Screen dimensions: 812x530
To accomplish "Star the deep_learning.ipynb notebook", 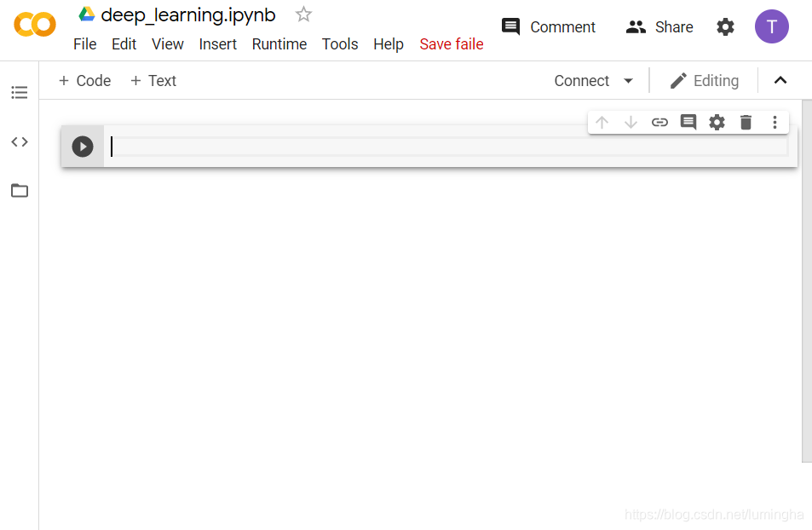I will coord(303,14).
